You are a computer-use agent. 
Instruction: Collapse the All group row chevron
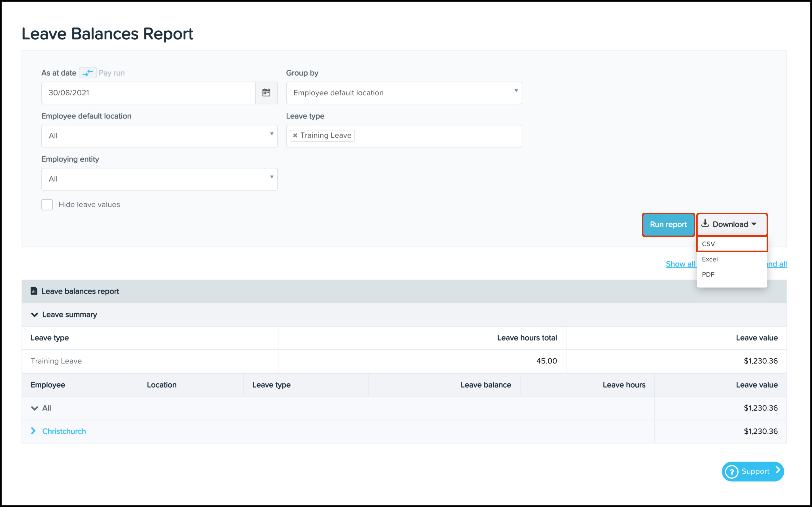pos(34,408)
